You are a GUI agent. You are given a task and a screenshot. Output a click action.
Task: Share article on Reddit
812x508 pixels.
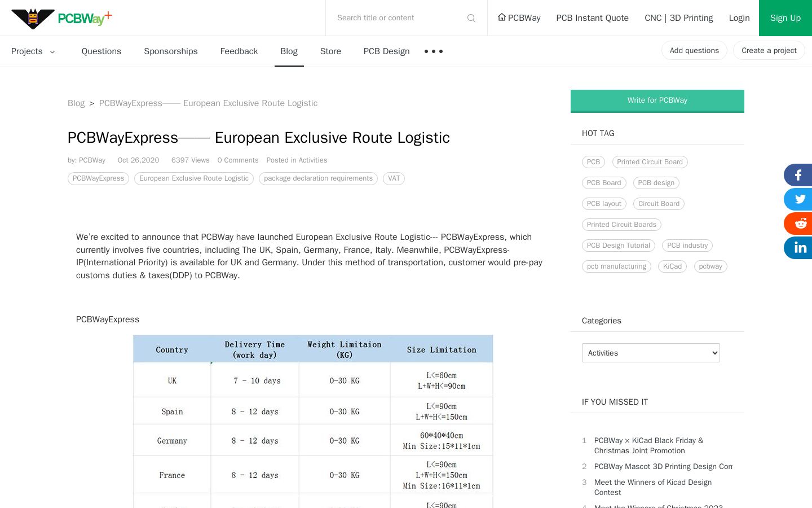pos(798,224)
